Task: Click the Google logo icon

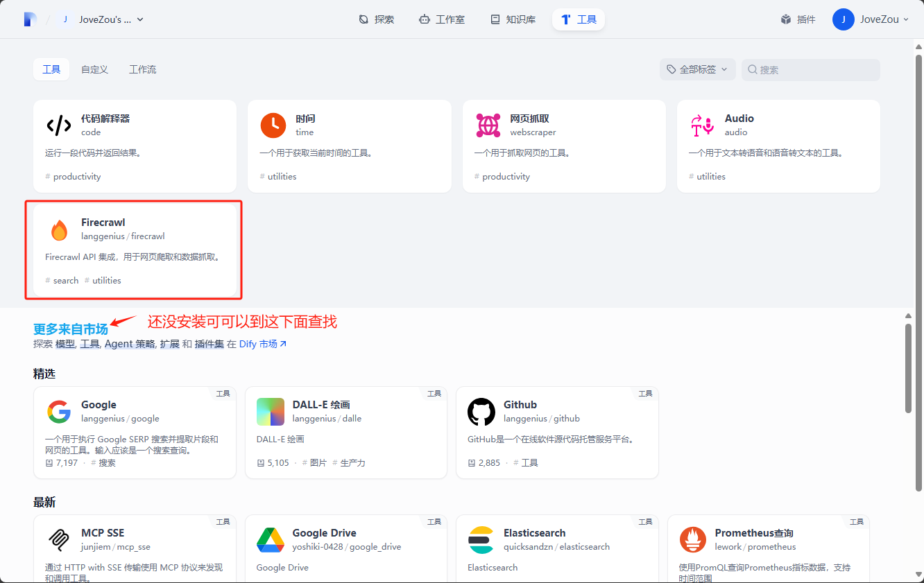Action: click(x=59, y=412)
